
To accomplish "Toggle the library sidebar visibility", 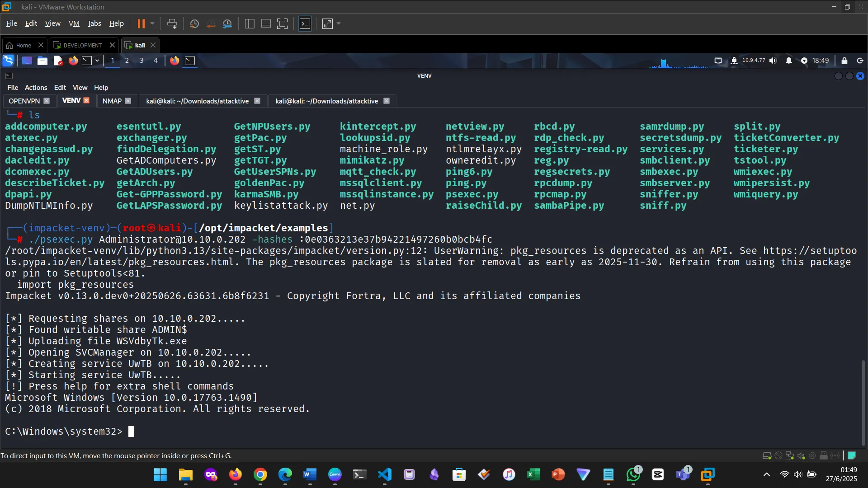I will coord(249,23).
